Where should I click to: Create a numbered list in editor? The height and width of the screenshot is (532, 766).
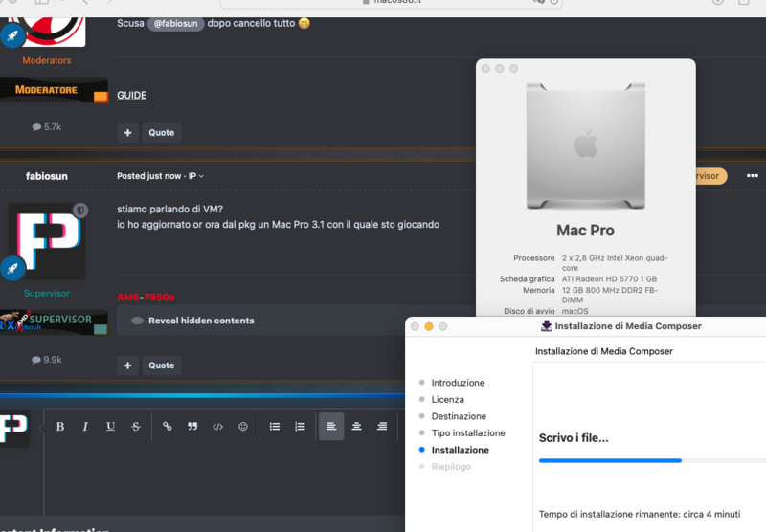pos(300,427)
